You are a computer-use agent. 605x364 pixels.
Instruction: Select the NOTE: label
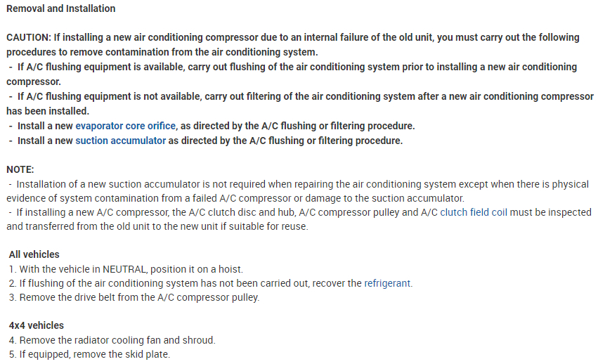click(20, 169)
